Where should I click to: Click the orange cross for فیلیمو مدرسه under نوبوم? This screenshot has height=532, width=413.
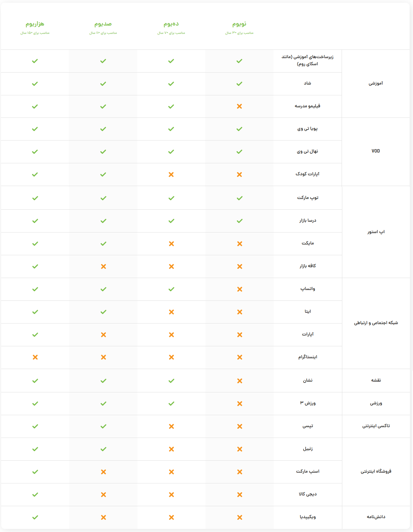pyautogui.click(x=239, y=106)
